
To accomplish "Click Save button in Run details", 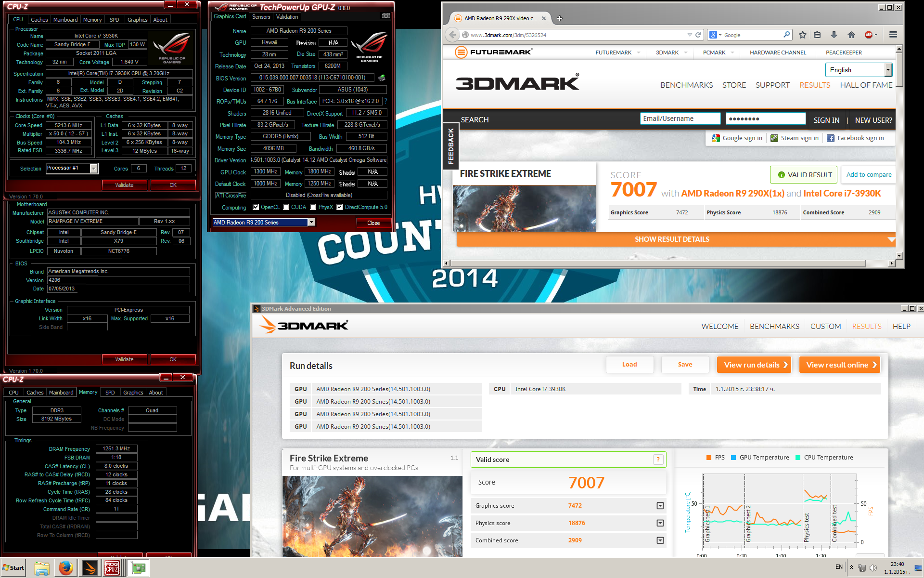I will [685, 365].
